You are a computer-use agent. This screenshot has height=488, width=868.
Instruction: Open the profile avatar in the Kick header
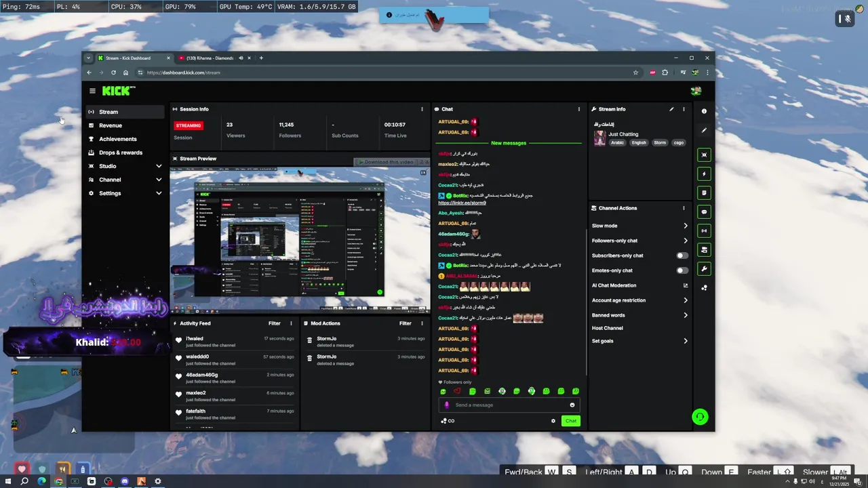[696, 91]
